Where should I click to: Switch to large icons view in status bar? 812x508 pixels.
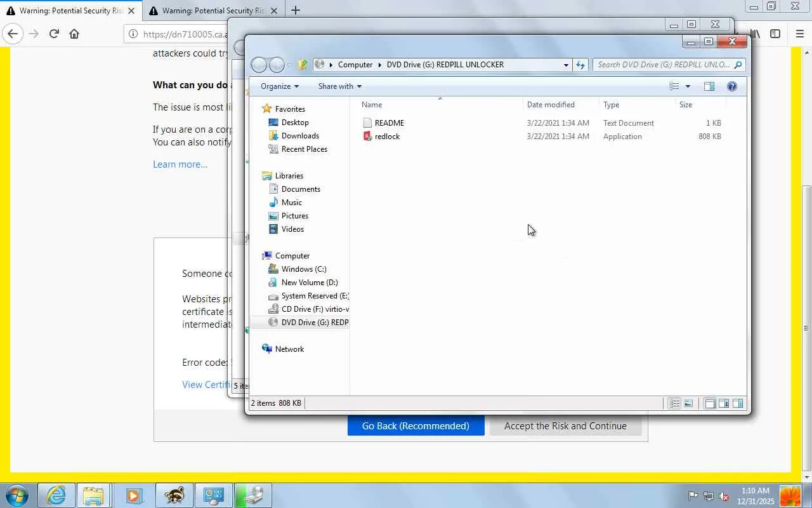[688, 403]
